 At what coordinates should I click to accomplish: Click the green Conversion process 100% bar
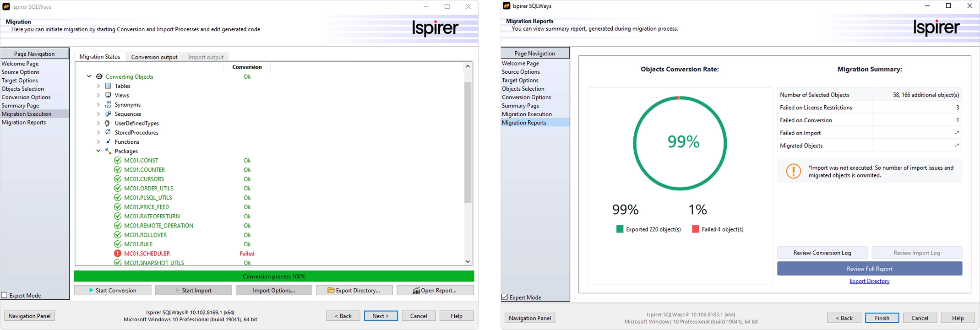tap(274, 276)
